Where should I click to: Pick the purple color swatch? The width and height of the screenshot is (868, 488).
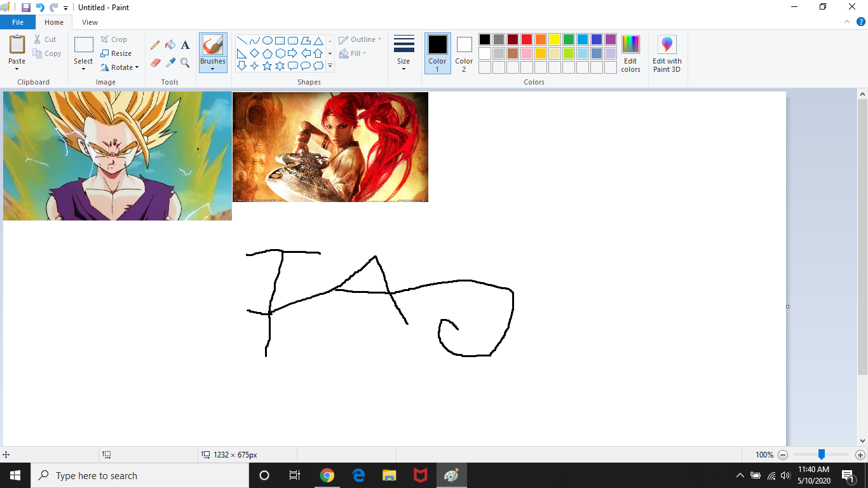click(611, 39)
